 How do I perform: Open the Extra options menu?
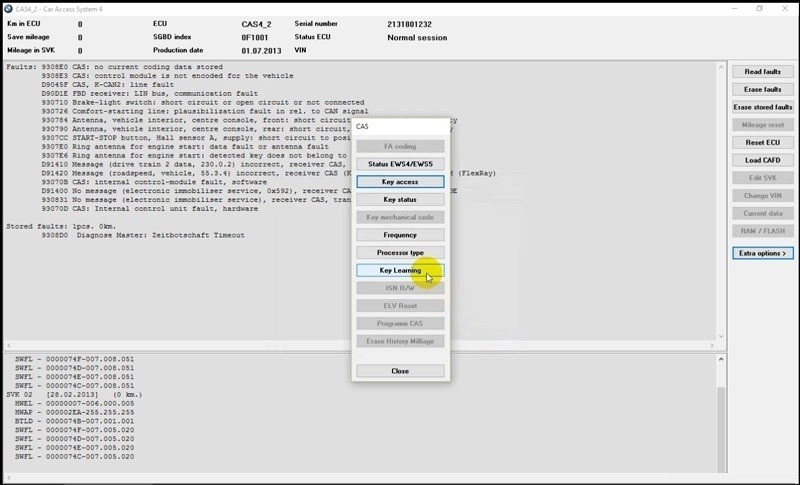[x=762, y=253]
